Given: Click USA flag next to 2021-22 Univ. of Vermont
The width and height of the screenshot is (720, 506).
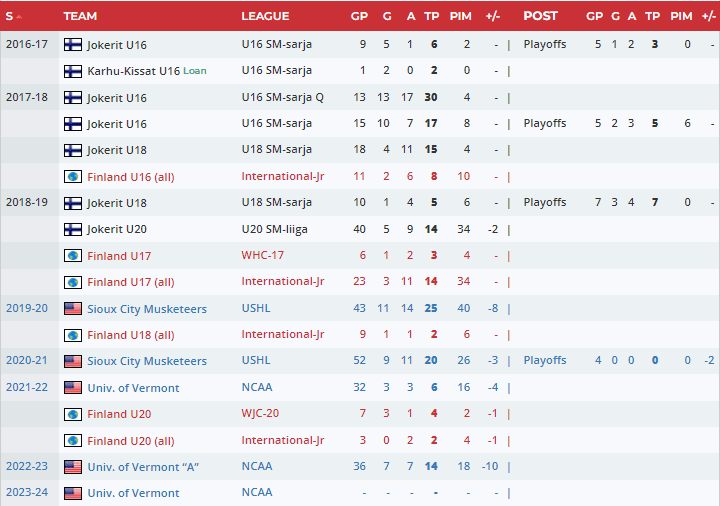Looking at the screenshot, I should (73, 387).
